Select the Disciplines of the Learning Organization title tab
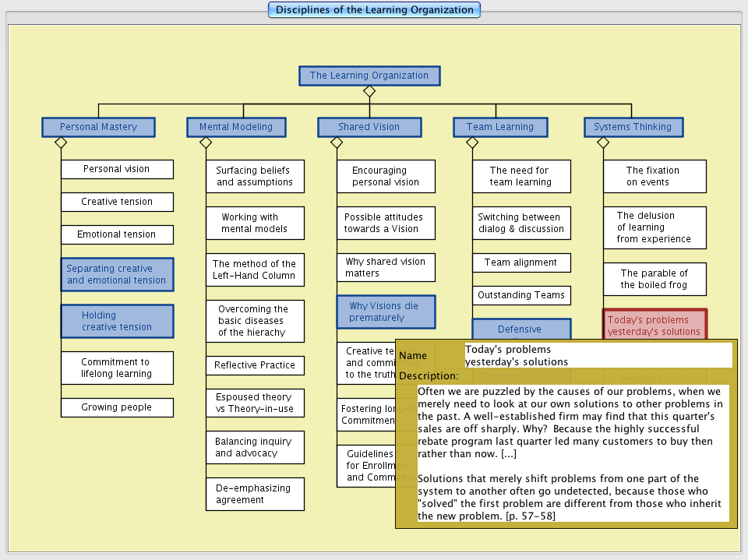The image size is (748, 560). [374, 10]
